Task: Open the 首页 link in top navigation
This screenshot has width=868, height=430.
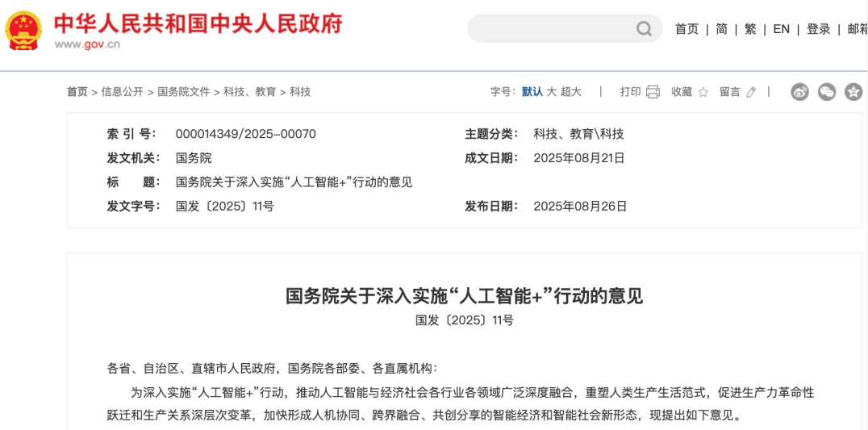Action: click(687, 29)
